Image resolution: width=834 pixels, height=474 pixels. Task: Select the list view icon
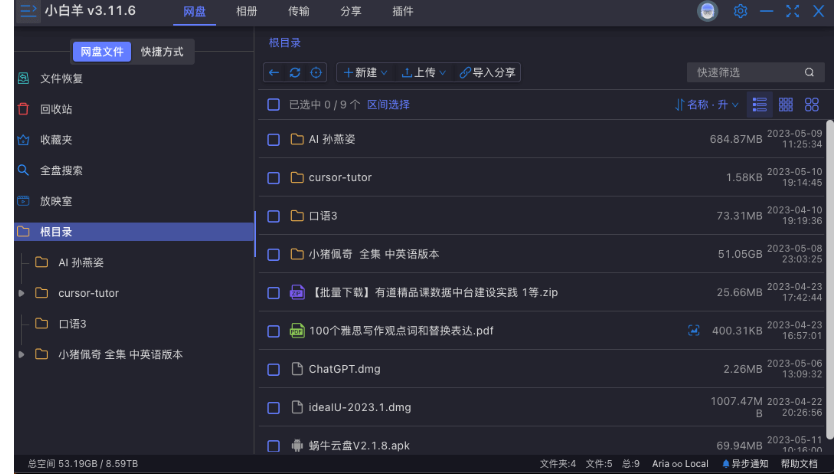[760, 104]
